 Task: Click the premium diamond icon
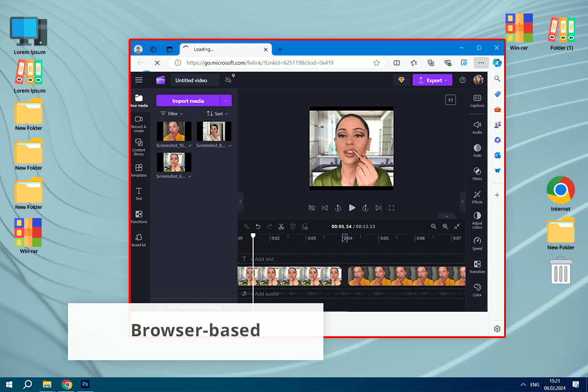[401, 80]
